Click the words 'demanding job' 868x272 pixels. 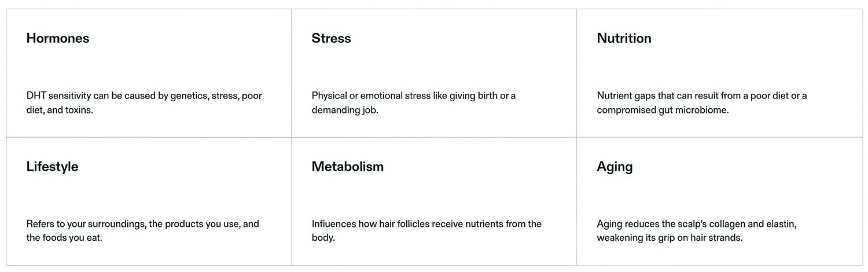click(344, 110)
